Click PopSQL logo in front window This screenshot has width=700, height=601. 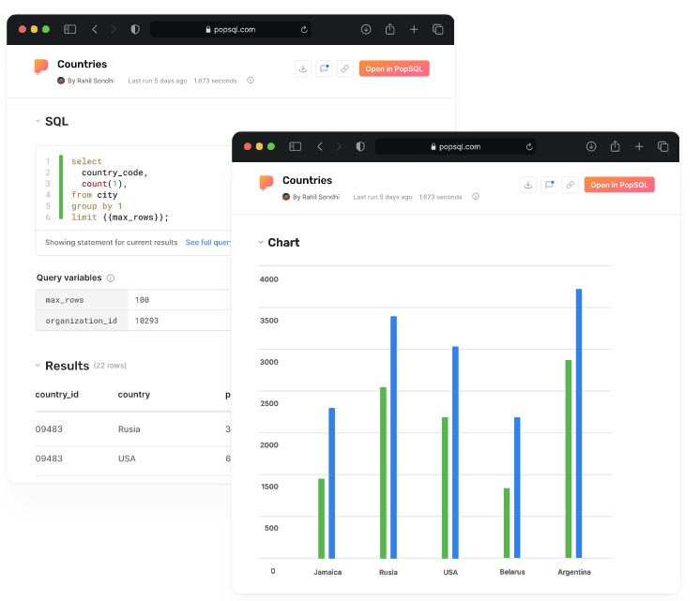pyautogui.click(x=266, y=183)
